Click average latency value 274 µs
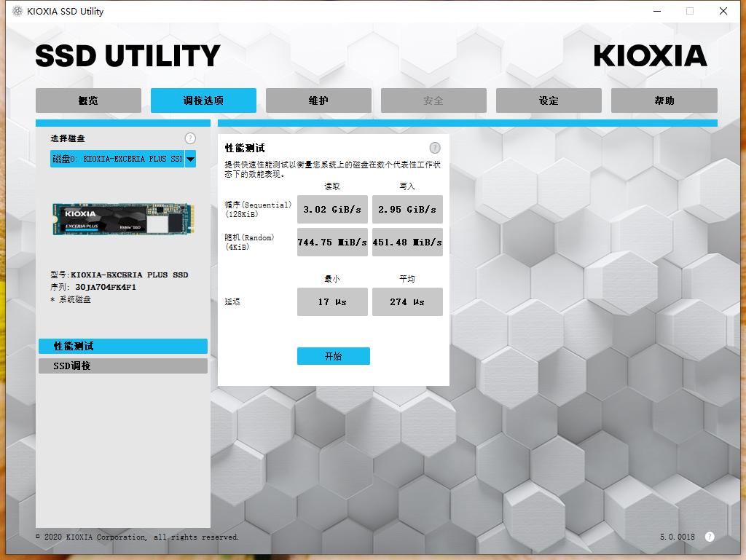The height and width of the screenshot is (560, 746). tap(407, 302)
